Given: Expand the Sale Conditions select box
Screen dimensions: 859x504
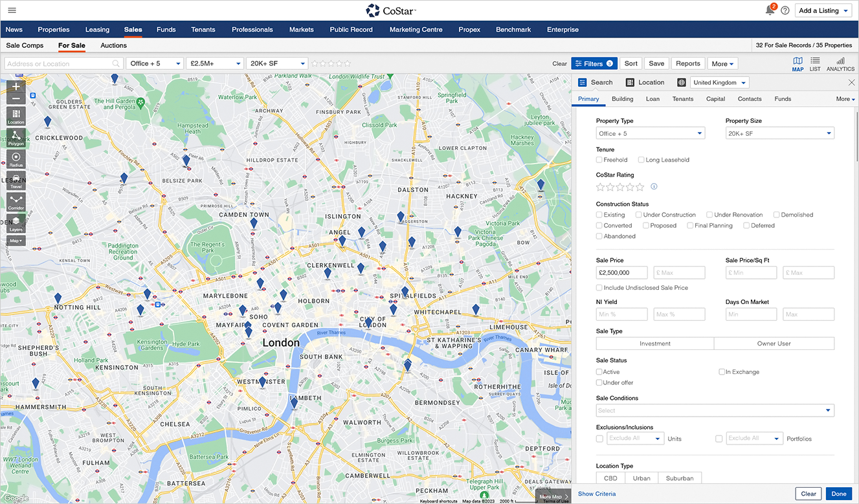Looking at the screenshot, I should pyautogui.click(x=715, y=410).
